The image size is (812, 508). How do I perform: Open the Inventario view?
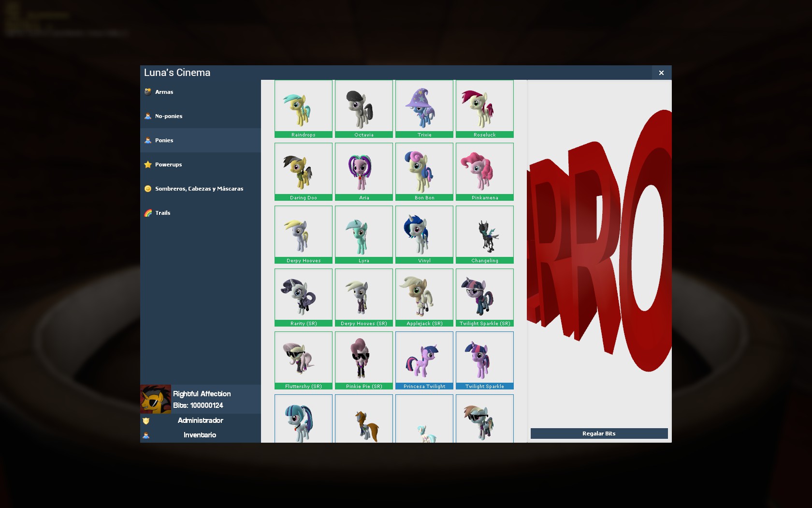pos(200,435)
